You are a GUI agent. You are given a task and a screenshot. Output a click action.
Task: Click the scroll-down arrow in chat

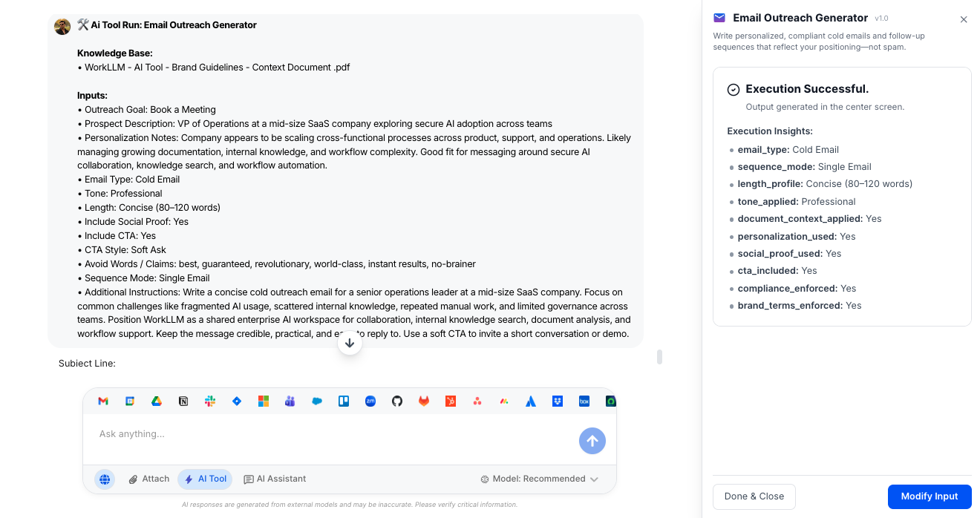coord(350,343)
